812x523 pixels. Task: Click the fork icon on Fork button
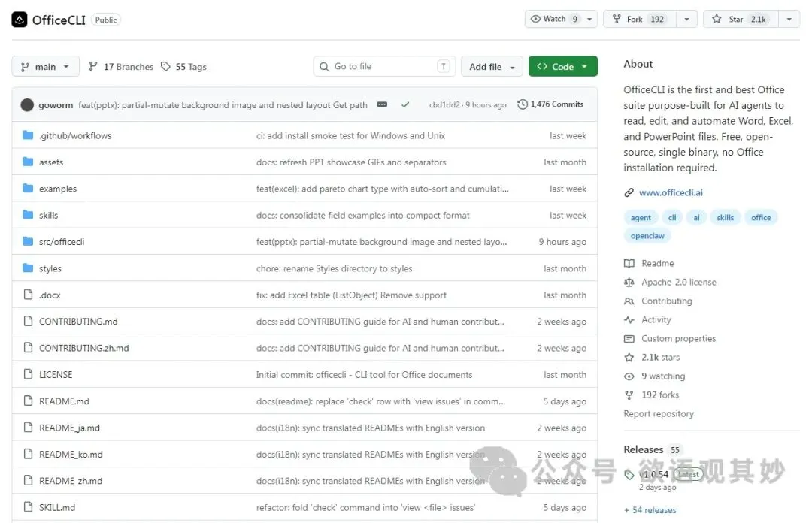click(x=617, y=19)
